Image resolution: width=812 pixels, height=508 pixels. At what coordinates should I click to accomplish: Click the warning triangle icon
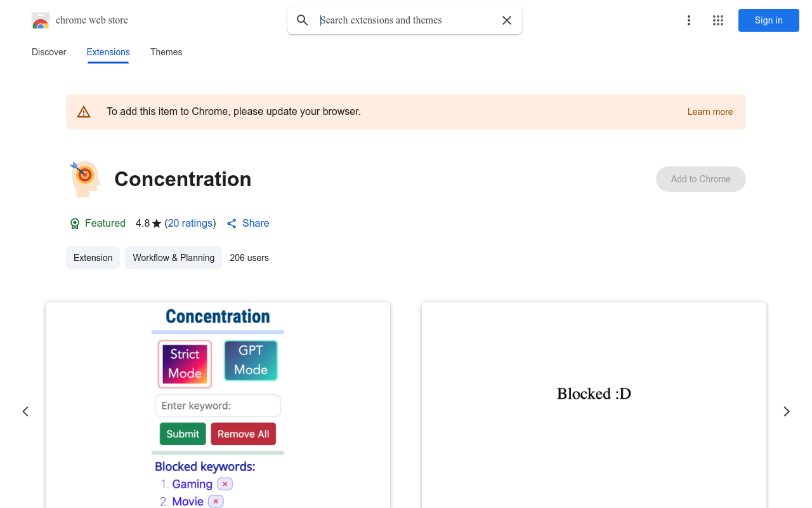pyautogui.click(x=84, y=112)
